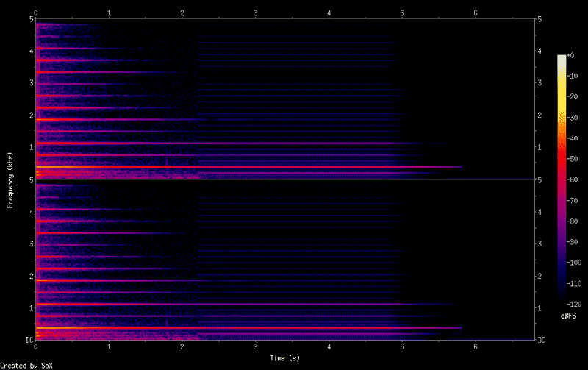Viewport: 588px width, 370px height.
Task: Click the 'Frequency (kHz)' axis label
Action: click(10, 179)
